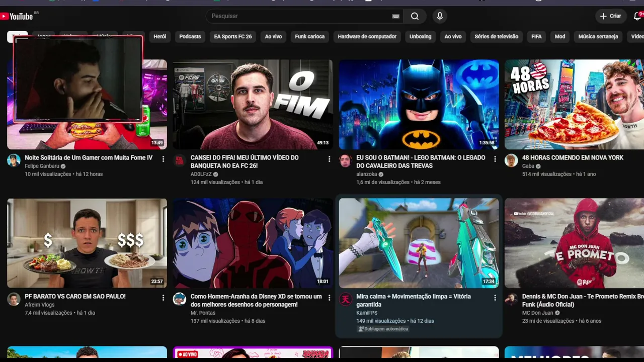The width and height of the screenshot is (644, 362).
Task: Visit Mr. Pontas channel name link
Action: 203,313
